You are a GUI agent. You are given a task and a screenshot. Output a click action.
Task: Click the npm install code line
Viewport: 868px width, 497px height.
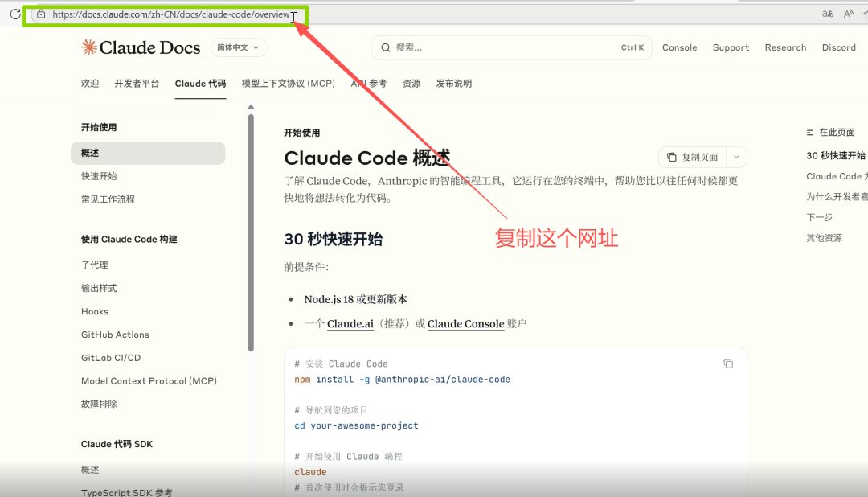point(403,380)
